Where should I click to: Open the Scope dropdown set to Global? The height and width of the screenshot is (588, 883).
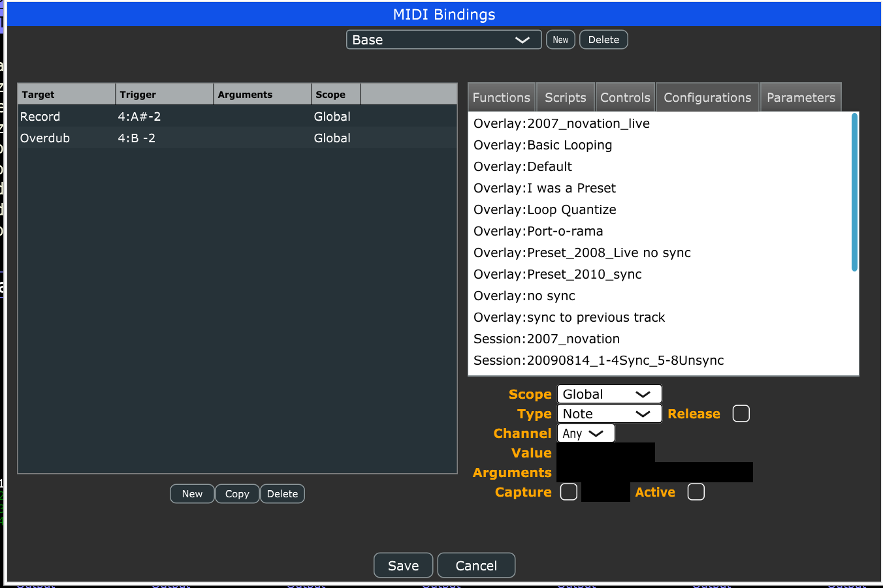(x=609, y=394)
